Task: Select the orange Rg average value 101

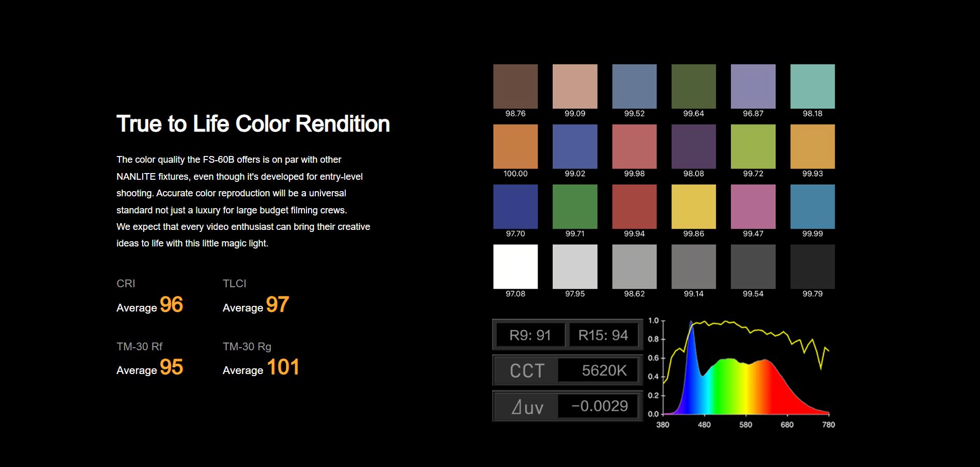Action: (283, 367)
